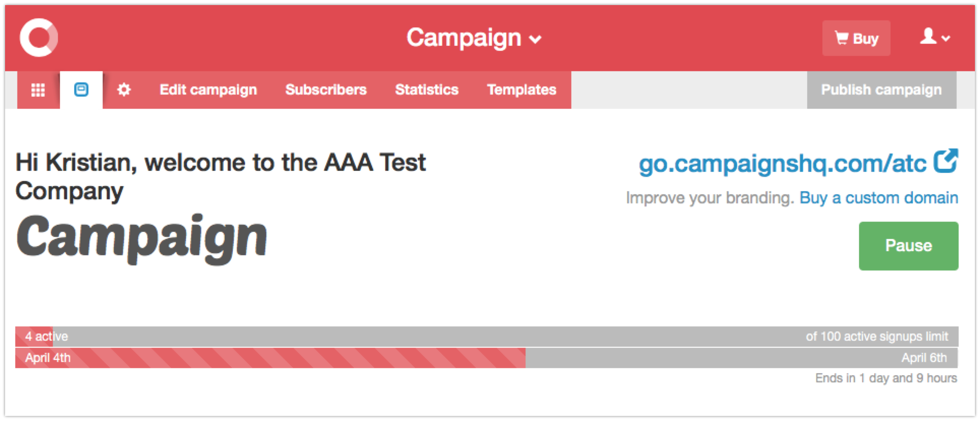Open the apps grid icon
This screenshot has width=980, height=421.
click(x=38, y=90)
